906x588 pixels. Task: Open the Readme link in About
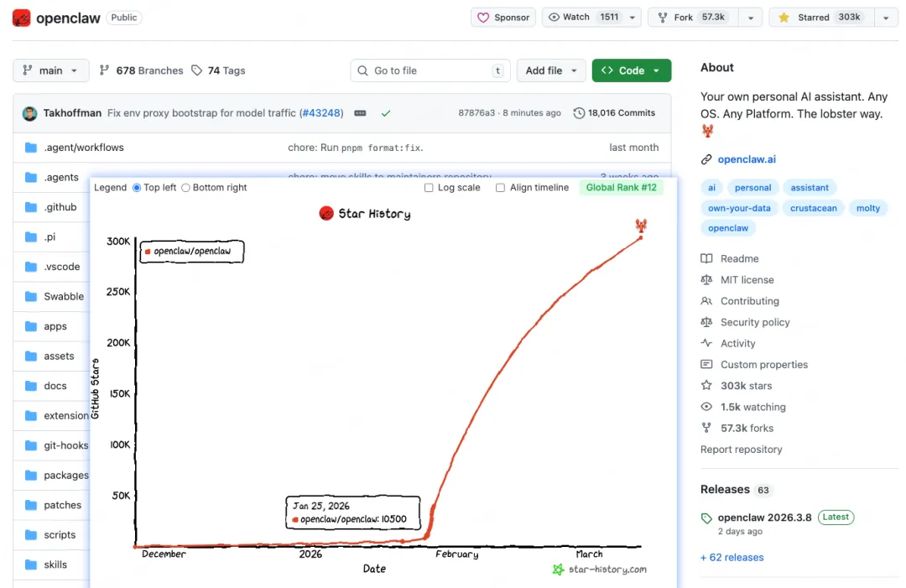(739, 259)
